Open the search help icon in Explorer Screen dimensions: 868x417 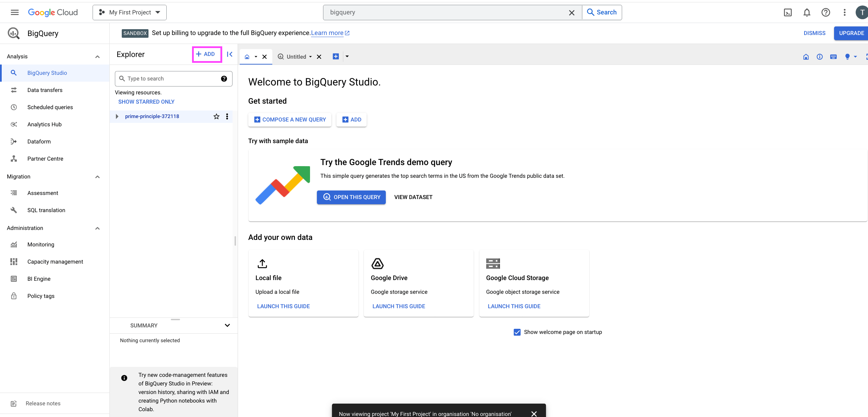click(x=224, y=79)
